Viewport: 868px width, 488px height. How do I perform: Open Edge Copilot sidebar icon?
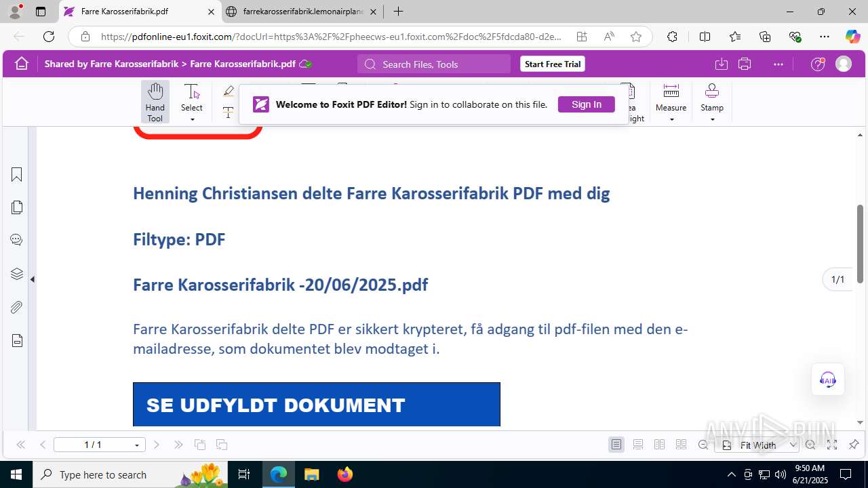(x=852, y=37)
